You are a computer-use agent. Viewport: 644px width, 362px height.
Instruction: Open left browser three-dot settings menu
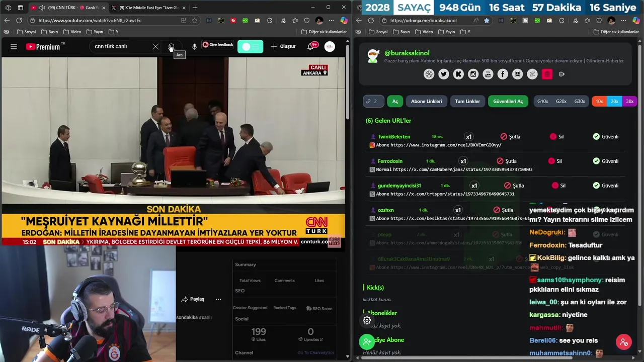[331, 20]
